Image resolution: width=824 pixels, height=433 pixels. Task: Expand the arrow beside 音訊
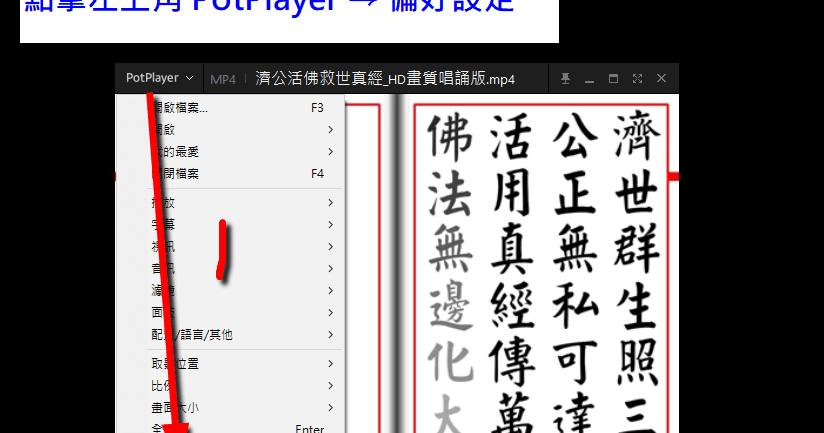pos(331,269)
